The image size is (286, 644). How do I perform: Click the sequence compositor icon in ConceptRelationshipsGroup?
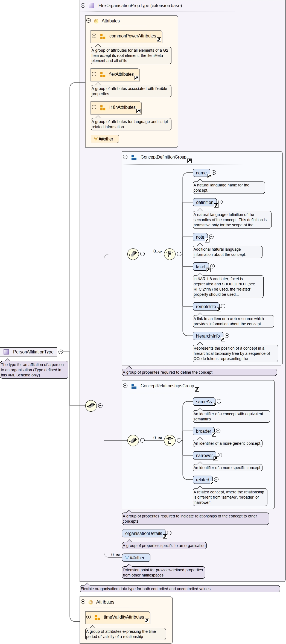(x=133, y=440)
